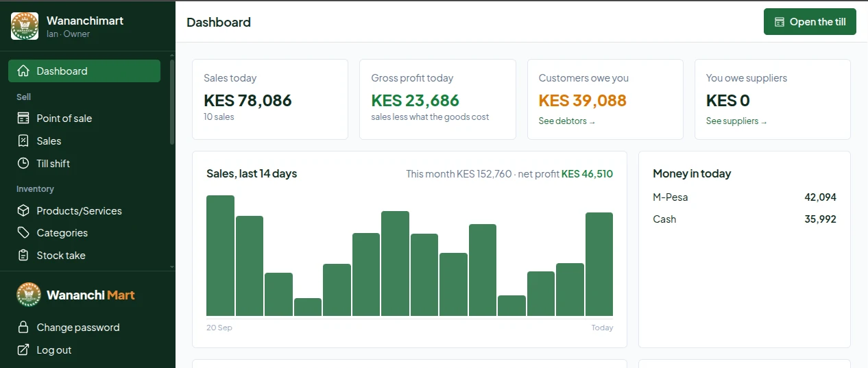Go to Point of sale
This screenshot has height=368, width=868.
click(x=84, y=118)
